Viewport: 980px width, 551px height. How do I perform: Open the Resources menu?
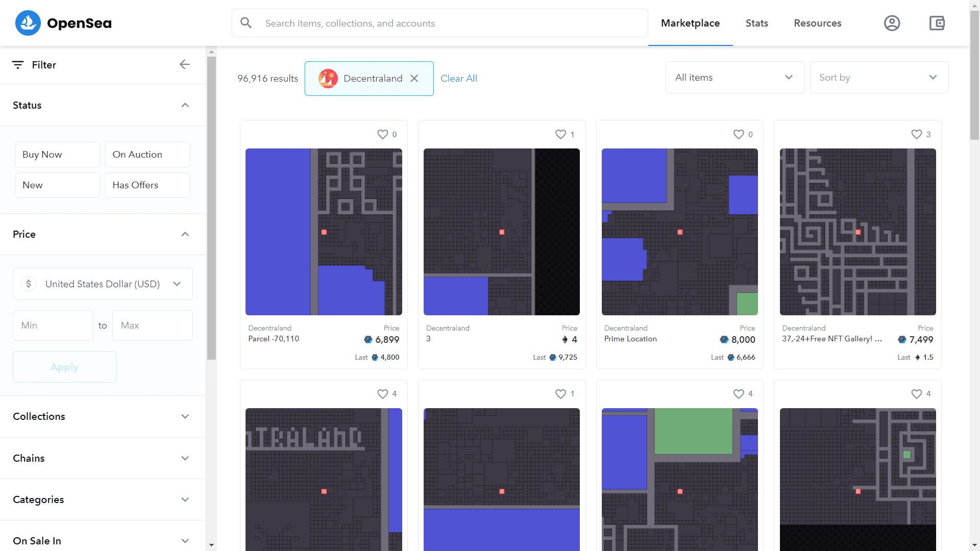point(817,23)
